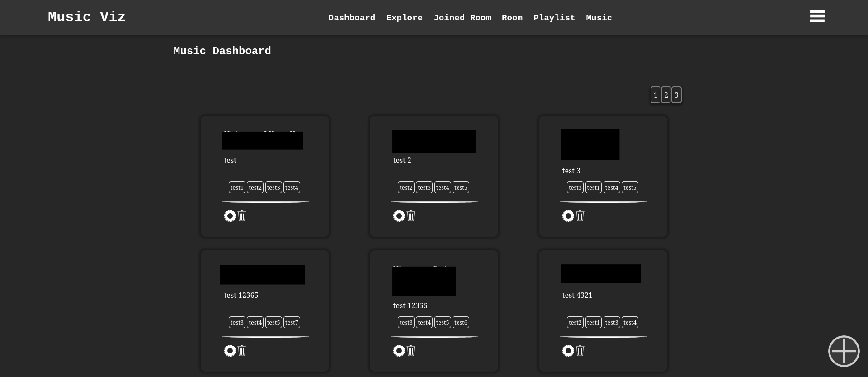
Task: Click the test3 tag on the 'test 12365' card
Action: click(x=237, y=322)
